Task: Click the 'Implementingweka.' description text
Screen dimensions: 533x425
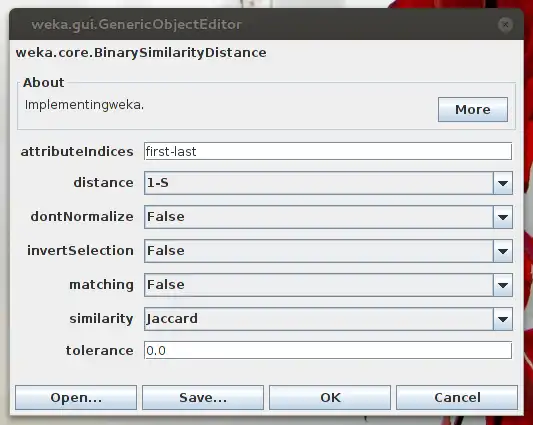Action: click(84, 105)
